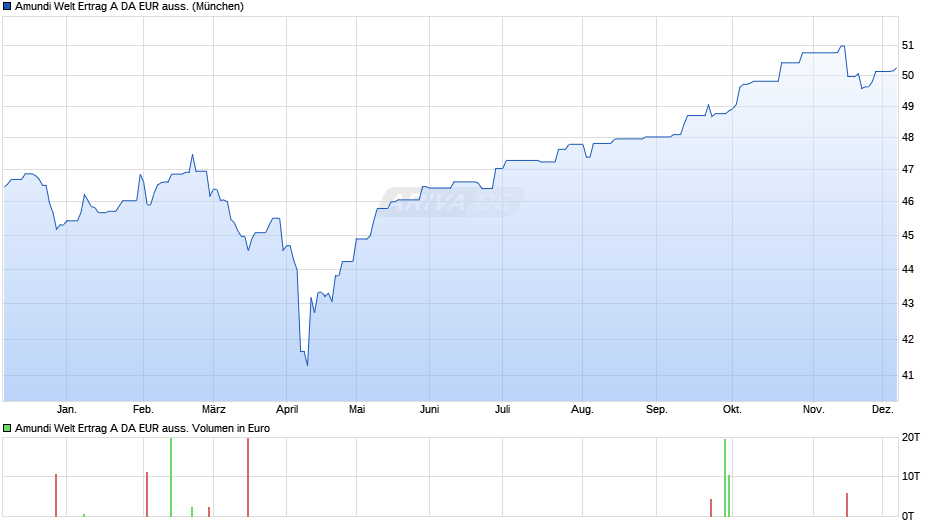Click the 'Dez.' month label on the x-axis
The image size is (940, 526).
pos(882,409)
